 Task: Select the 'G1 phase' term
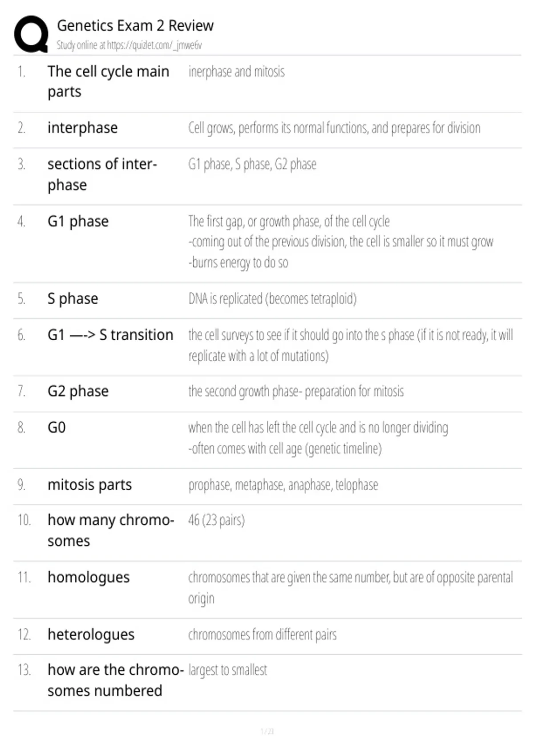click(78, 221)
